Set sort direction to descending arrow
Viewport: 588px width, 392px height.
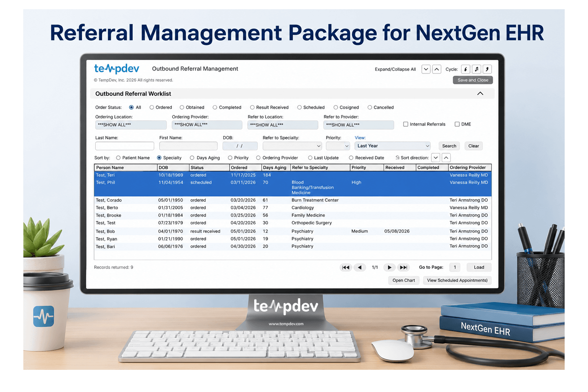pyautogui.click(x=436, y=158)
